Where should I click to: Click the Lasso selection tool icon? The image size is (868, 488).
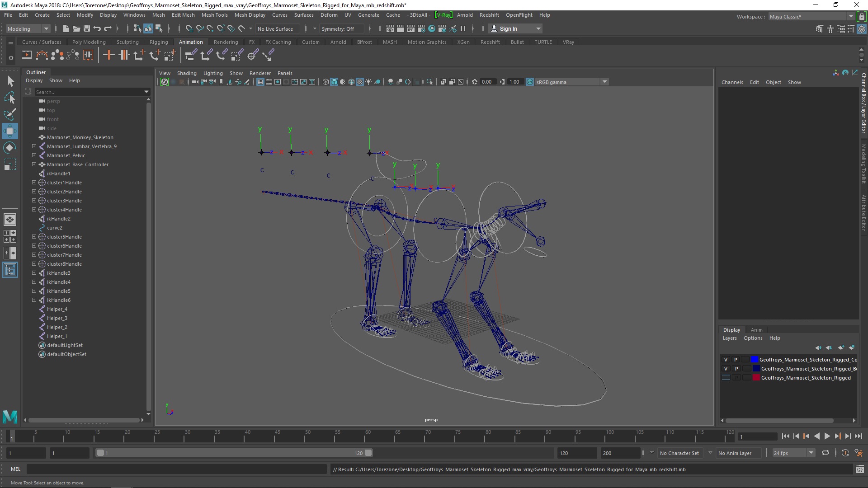(x=10, y=98)
